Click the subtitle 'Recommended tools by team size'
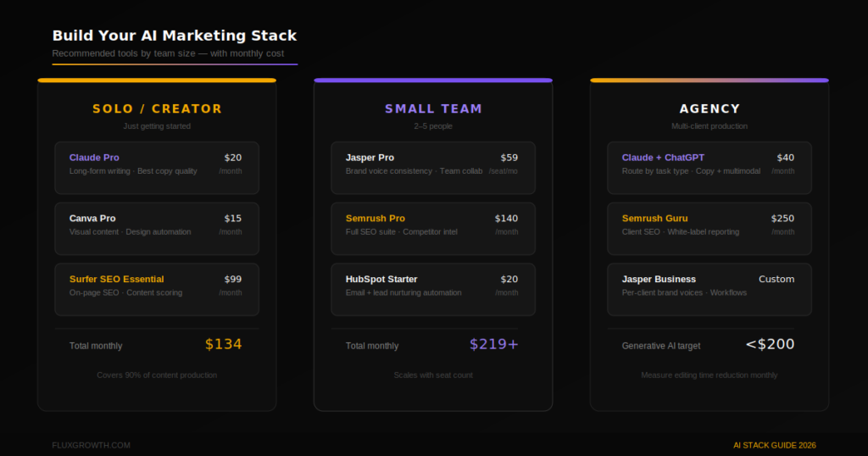The width and height of the screenshot is (868, 456). tap(124, 53)
